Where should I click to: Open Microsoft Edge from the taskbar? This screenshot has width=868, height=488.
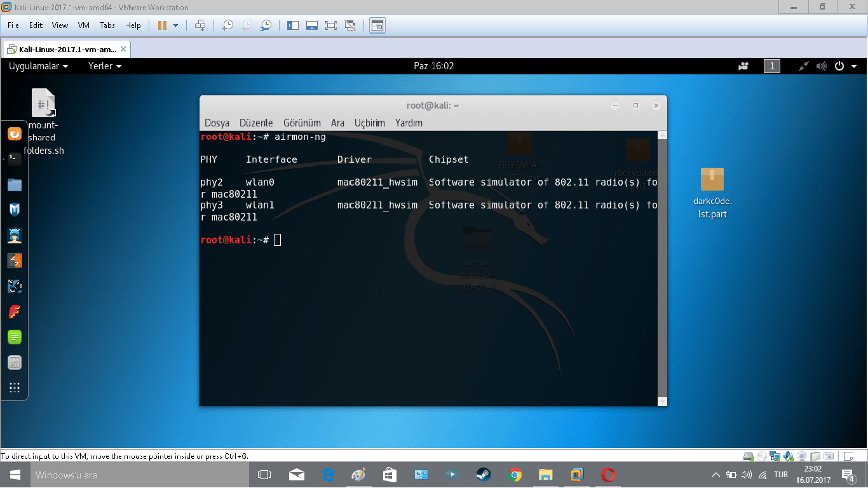328,475
